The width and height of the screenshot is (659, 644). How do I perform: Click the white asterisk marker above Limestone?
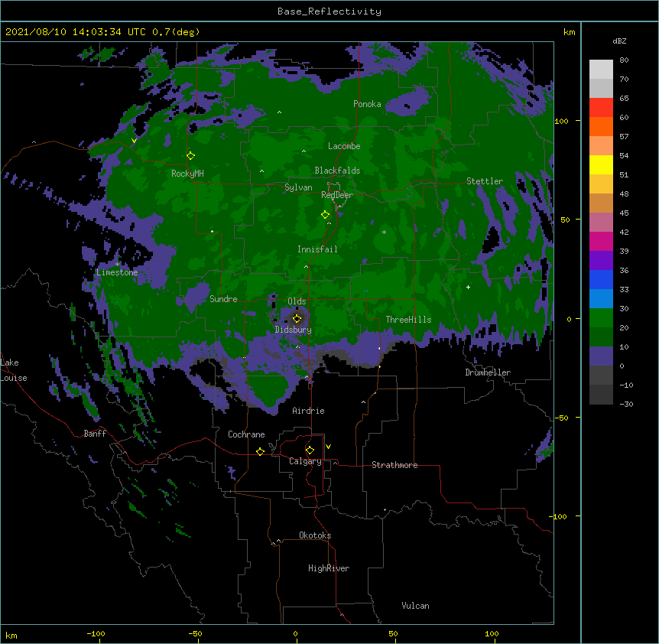click(x=117, y=265)
